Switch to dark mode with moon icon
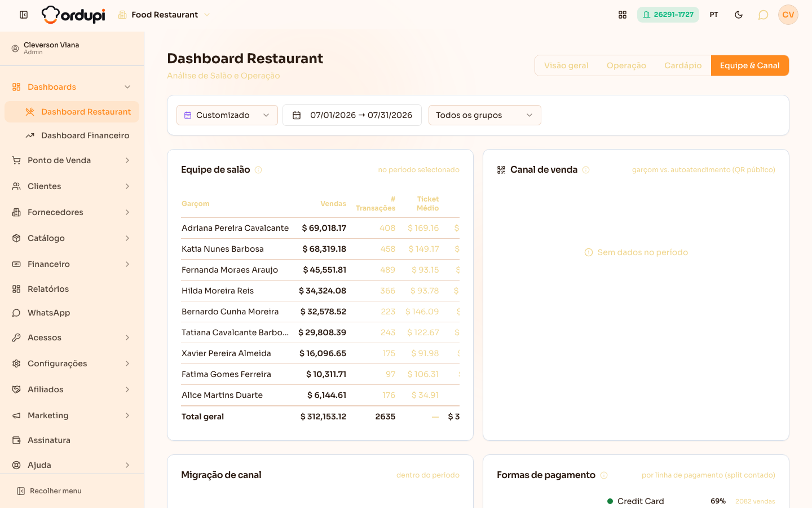The width and height of the screenshot is (812, 508). coord(739,15)
